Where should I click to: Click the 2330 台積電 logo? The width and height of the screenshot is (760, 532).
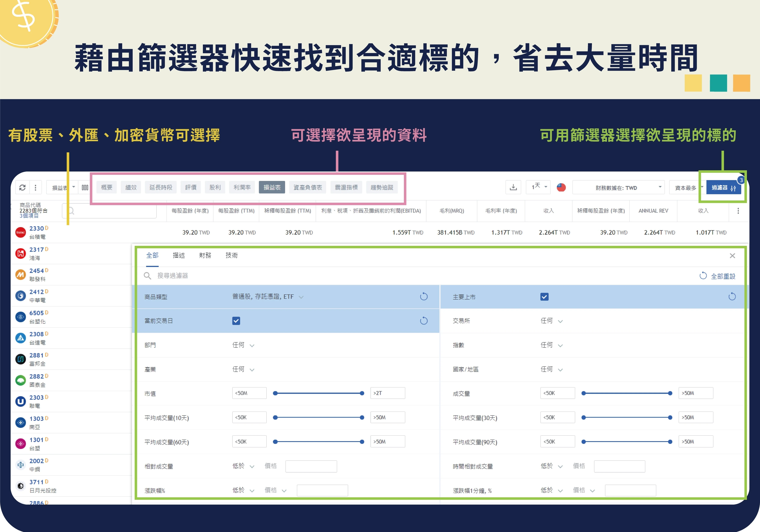pyautogui.click(x=21, y=232)
